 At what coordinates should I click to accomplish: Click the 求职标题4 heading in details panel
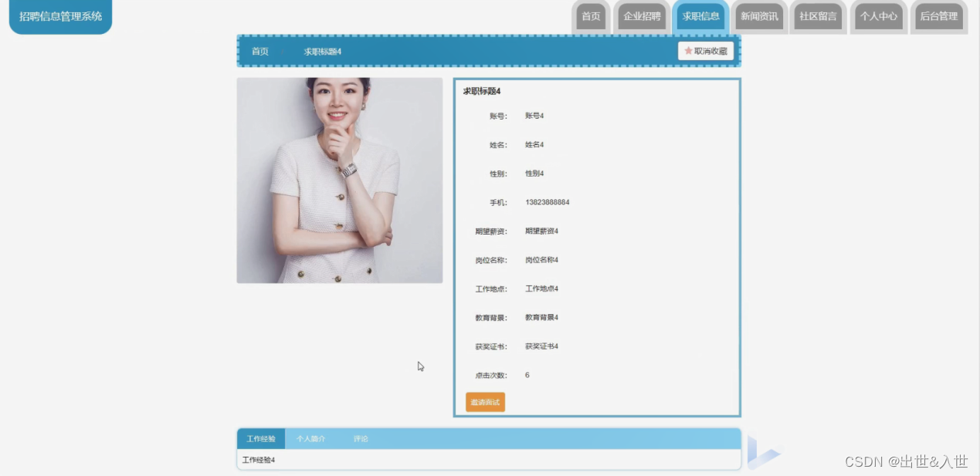tap(482, 91)
